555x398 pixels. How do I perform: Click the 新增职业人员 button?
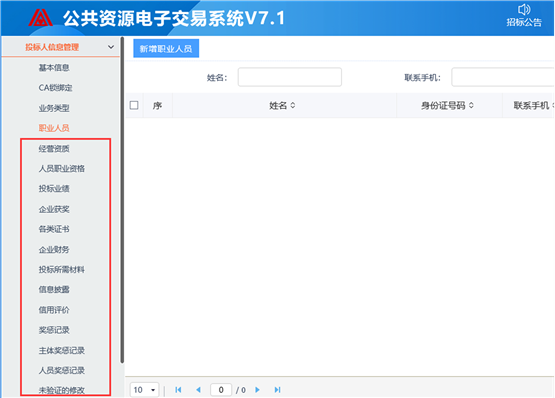[x=166, y=49]
